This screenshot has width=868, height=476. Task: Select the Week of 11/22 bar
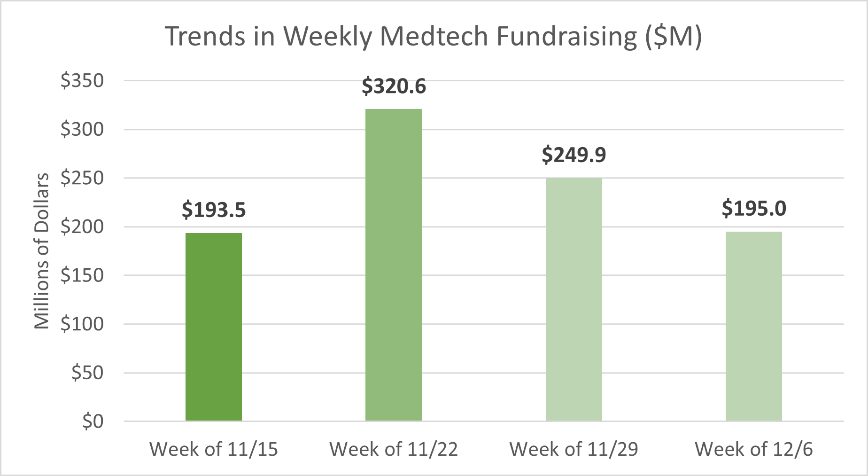pyautogui.click(x=394, y=265)
